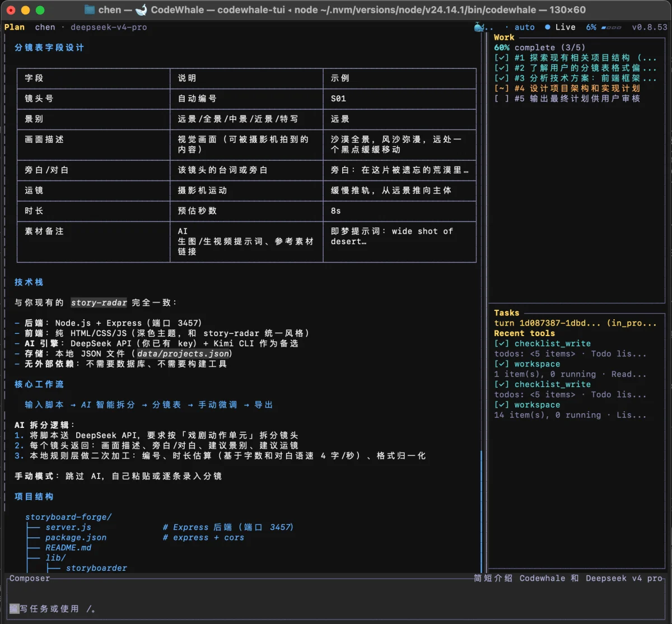
Task: Click the 自动编号 table cell
Action: [197, 98]
